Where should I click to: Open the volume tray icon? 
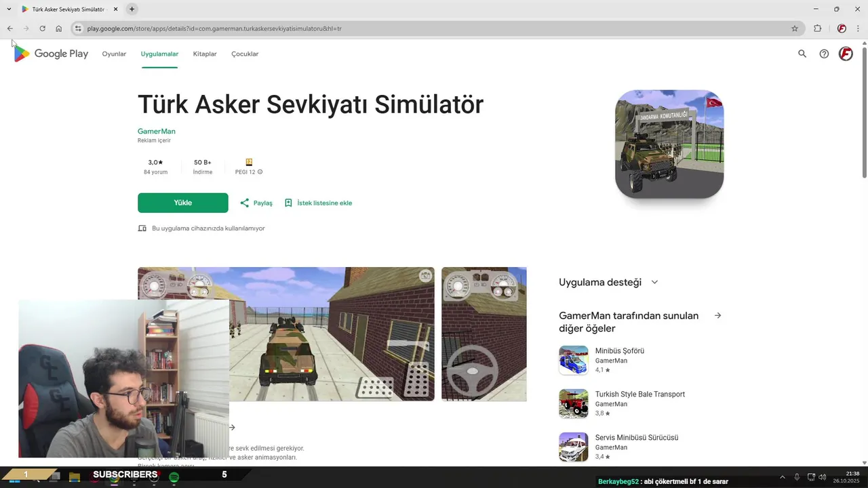823,477
